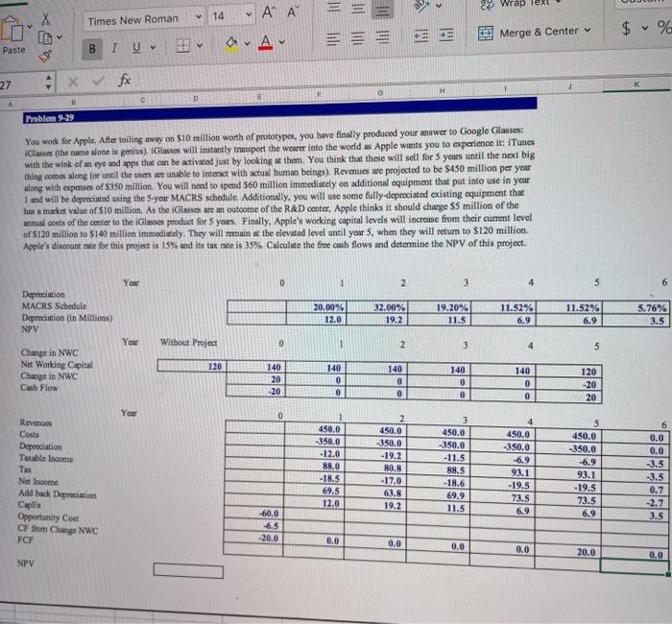Viewport: 672px width, 624px height.
Task: Open the orientation dropdown arrow
Action: 439,6
